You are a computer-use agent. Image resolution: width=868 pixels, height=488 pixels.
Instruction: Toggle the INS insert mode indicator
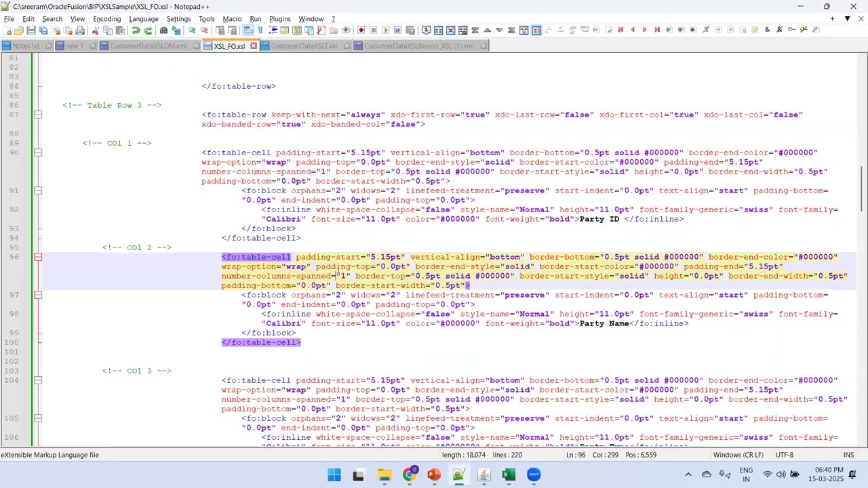(848, 455)
